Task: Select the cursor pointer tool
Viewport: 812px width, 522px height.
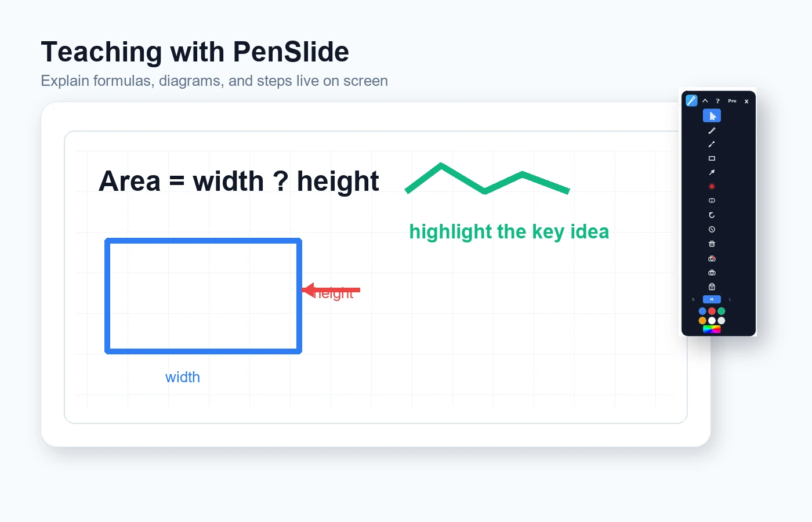Action: coord(712,116)
